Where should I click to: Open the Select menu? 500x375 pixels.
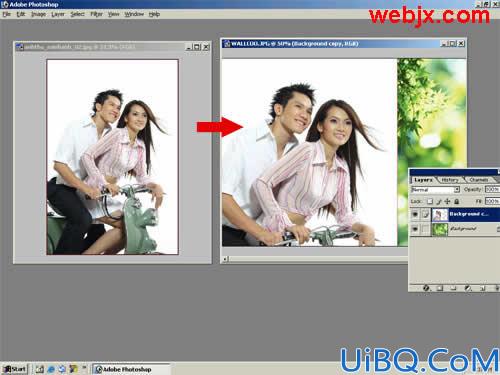click(77, 14)
